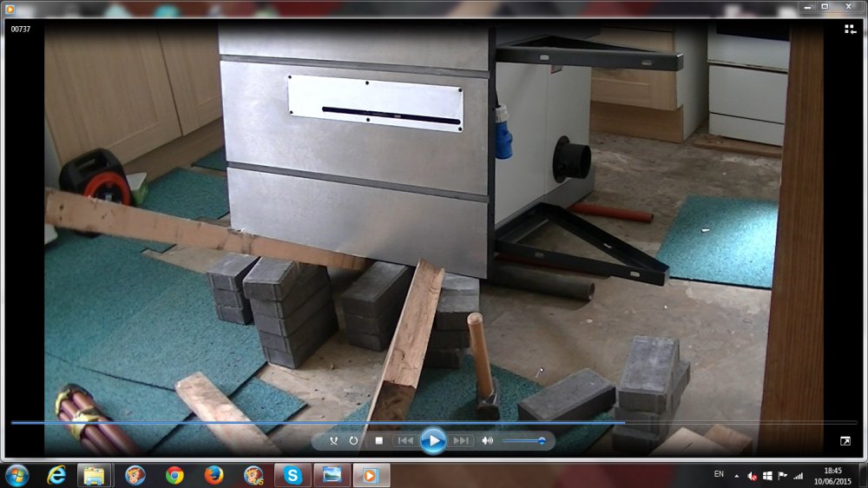Open the network signal tray icon
Image resolution: width=868 pixels, height=488 pixels.
tap(798, 476)
